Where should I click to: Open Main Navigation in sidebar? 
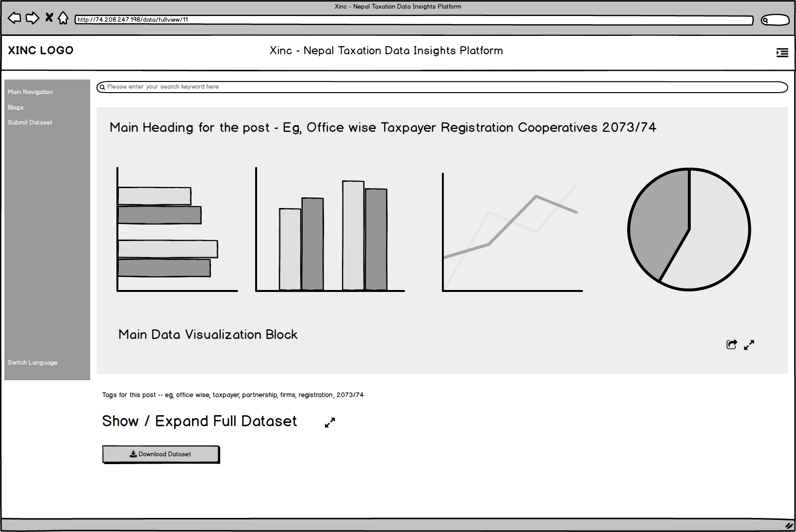tap(30, 92)
